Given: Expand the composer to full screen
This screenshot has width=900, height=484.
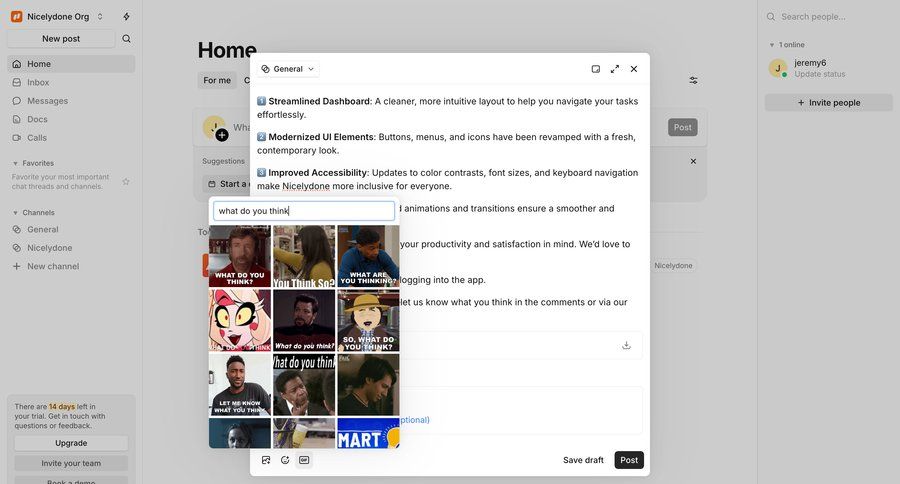Looking at the screenshot, I should 615,69.
